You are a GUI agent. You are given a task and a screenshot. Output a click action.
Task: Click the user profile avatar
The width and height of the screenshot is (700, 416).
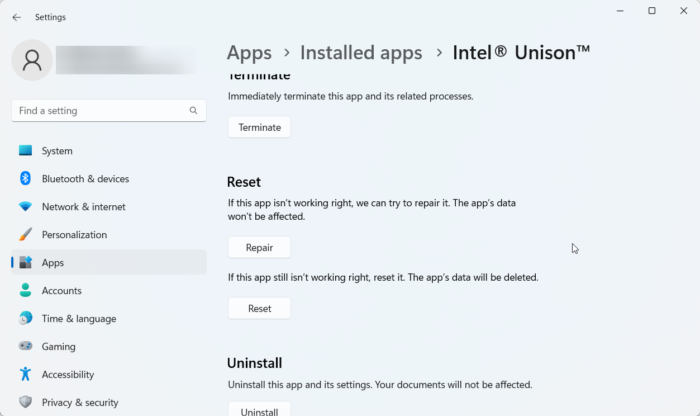(x=31, y=60)
